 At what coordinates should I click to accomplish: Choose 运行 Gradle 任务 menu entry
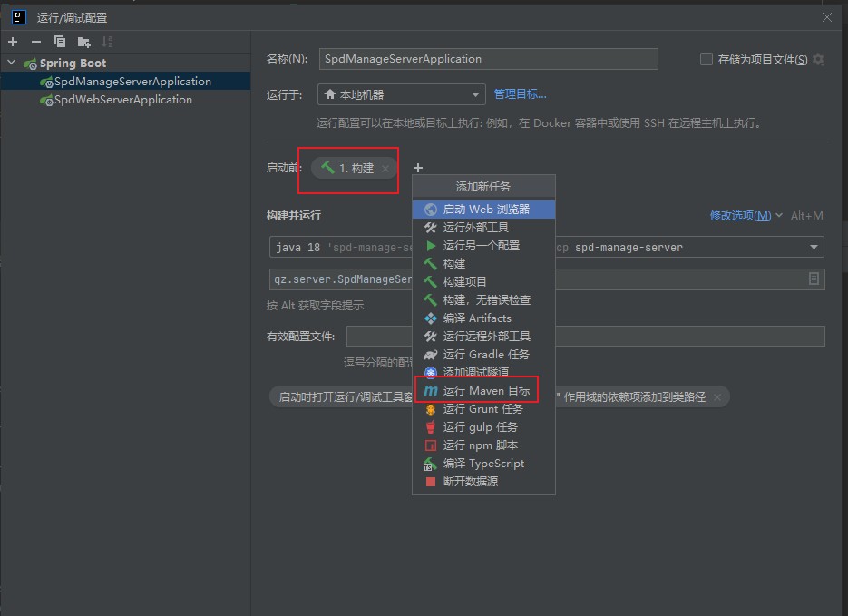coord(483,354)
